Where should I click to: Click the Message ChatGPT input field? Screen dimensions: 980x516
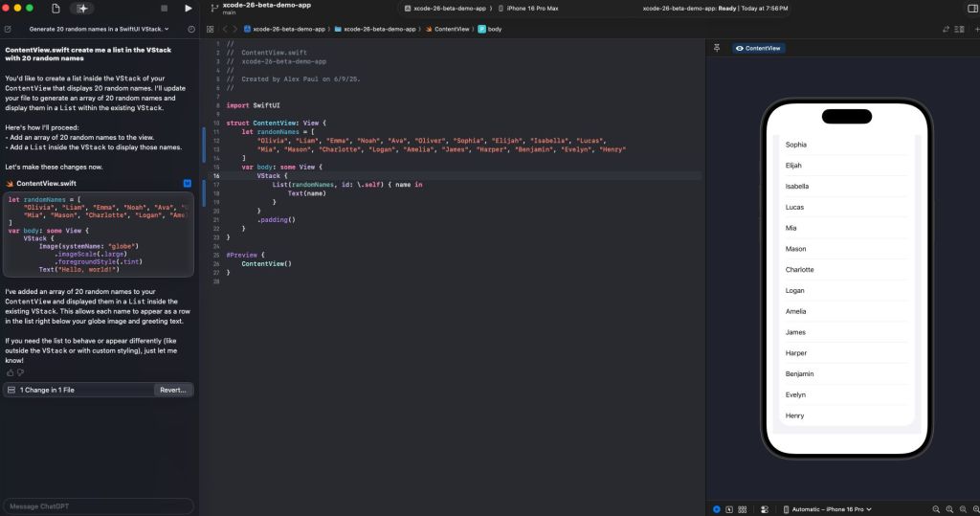tap(98, 505)
